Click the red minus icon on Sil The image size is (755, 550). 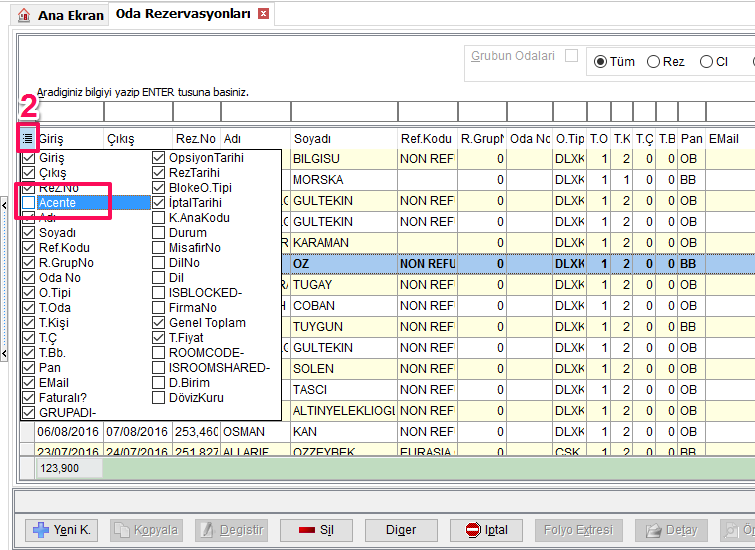pyautogui.click(x=307, y=530)
